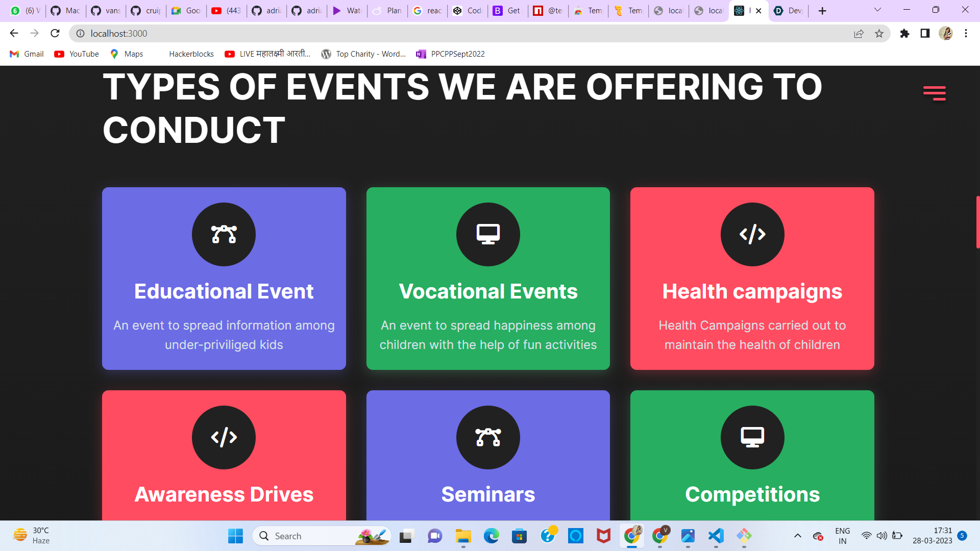Open Chrome extensions puzzle icon
This screenshot has height=551, width=980.
tap(904, 34)
